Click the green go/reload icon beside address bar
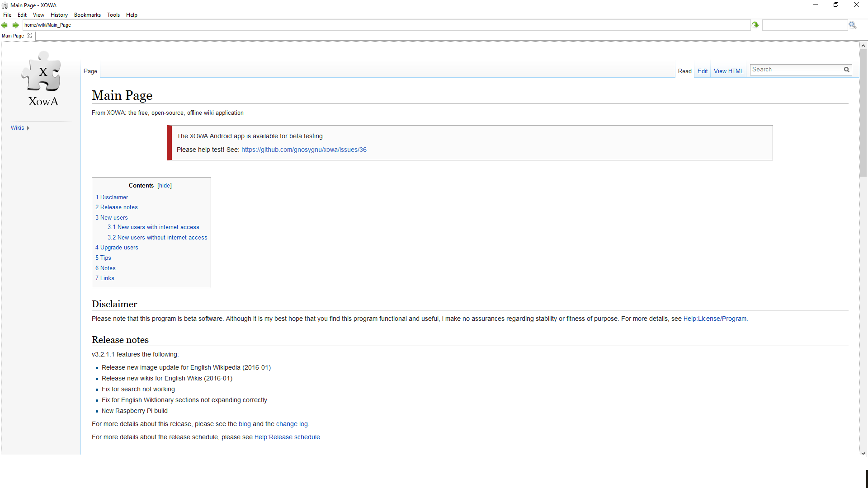 [x=755, y=25]
